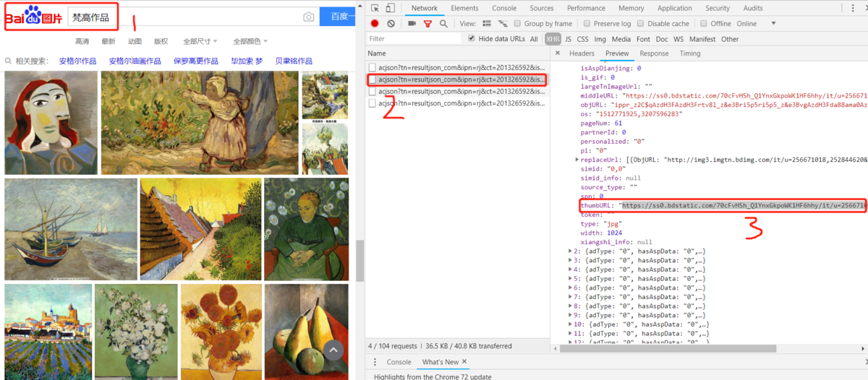Click the network search magnifier icon
Image resolution: width=868 pixels, height=380 pixels.
tap(443, 23)
